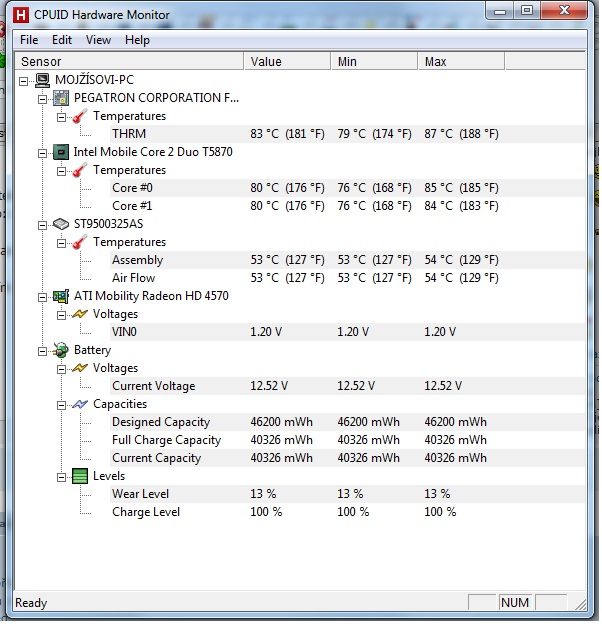This screenshot has width=602, height=624.
Task: Select the Charge Level row
Action: click(x=347, y=512)
